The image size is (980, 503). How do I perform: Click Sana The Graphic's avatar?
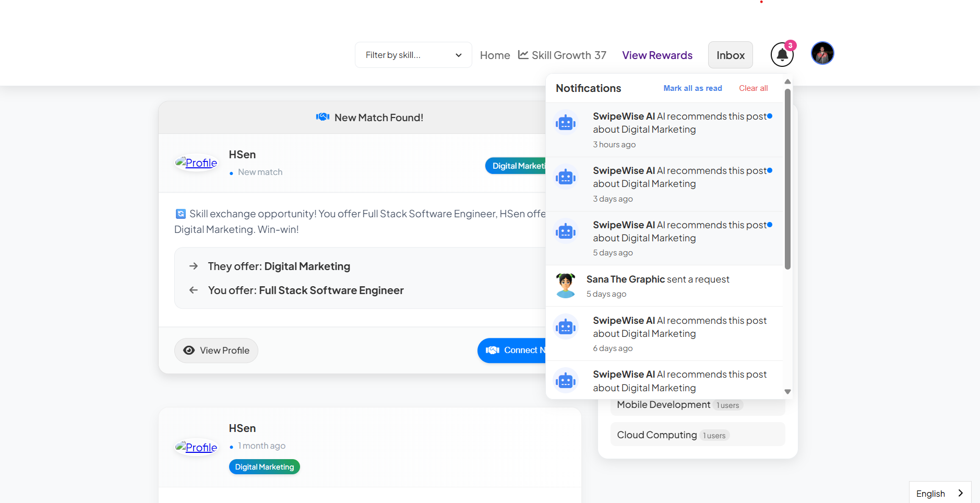point(566,286)
